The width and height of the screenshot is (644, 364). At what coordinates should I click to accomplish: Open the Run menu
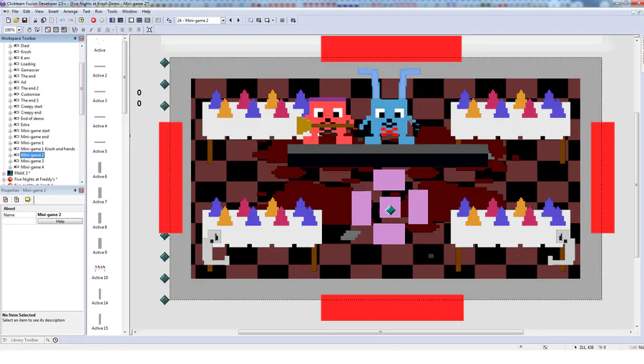99,11
